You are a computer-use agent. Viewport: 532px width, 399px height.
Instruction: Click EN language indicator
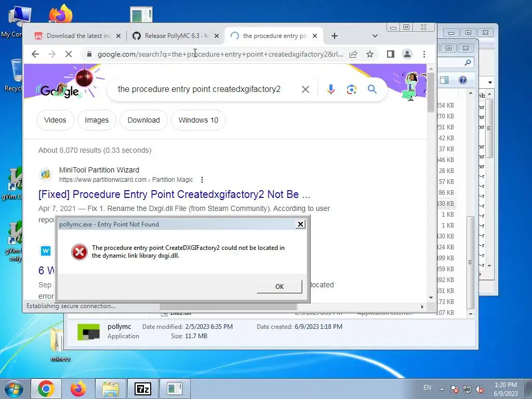click(427, 388)
